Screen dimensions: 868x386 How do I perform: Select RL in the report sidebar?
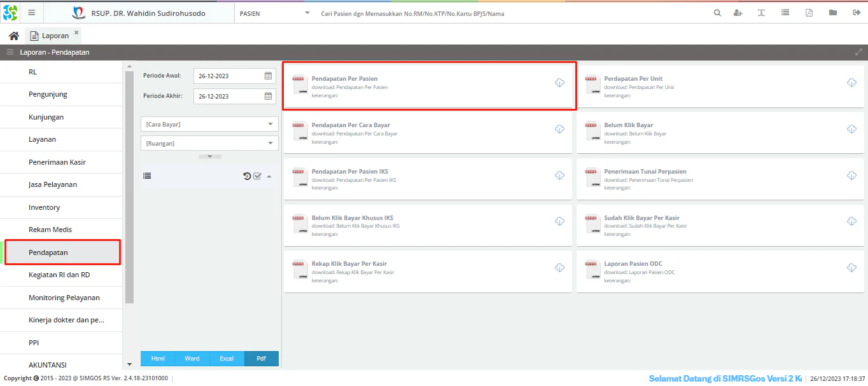[61, 72]
